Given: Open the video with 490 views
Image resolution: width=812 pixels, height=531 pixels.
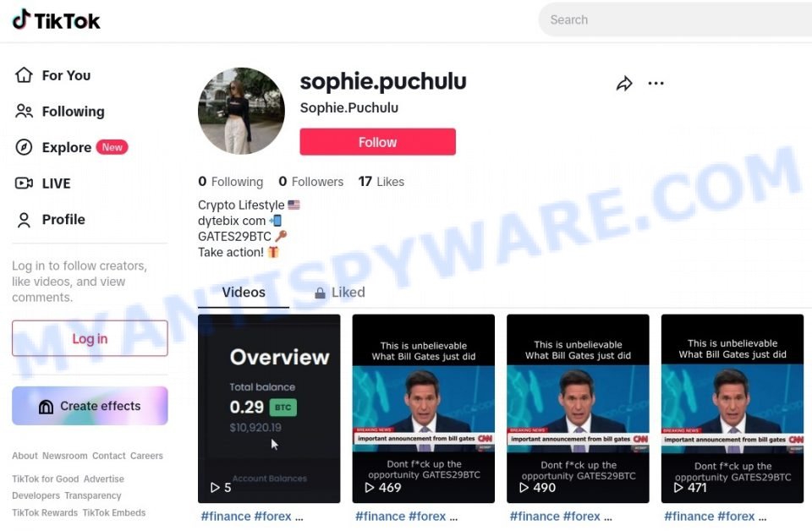Looking at the screenshot, I should pyautogui.click(x=578, y=408).
